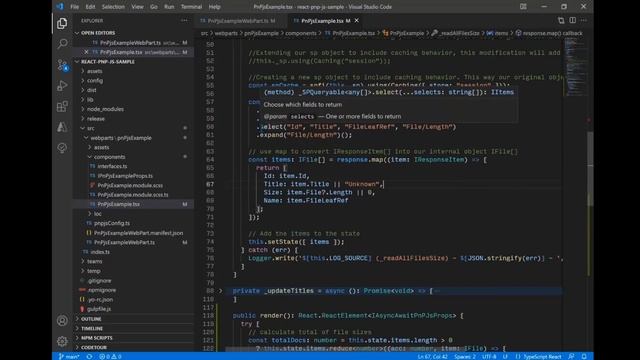Click UTF-8 encoding in status bar
The width and height of the screenshot is (640, 360).
coord(489,356)
